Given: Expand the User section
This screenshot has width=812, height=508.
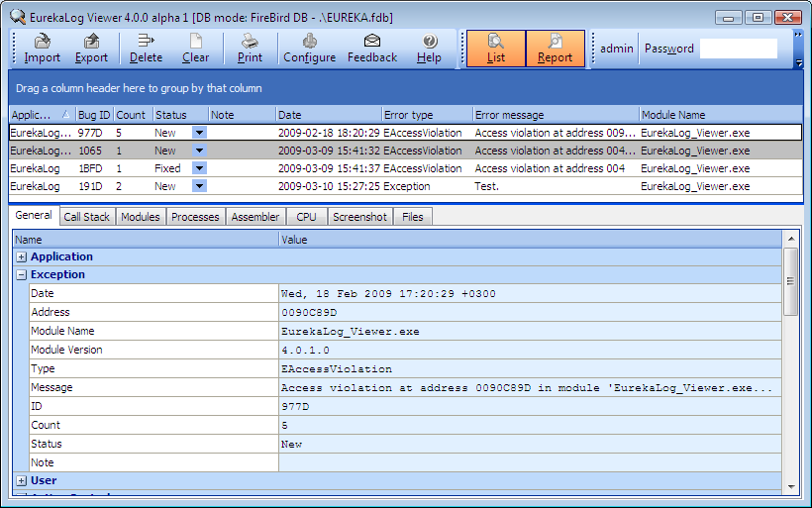Looking at the screenshot, I should (21, 481).
